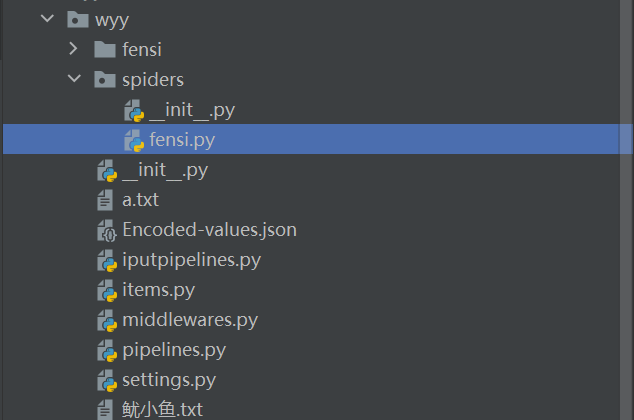Select the wyy root folder label
The width and height of the screenshot is (634, 420).
coord(112,19)
